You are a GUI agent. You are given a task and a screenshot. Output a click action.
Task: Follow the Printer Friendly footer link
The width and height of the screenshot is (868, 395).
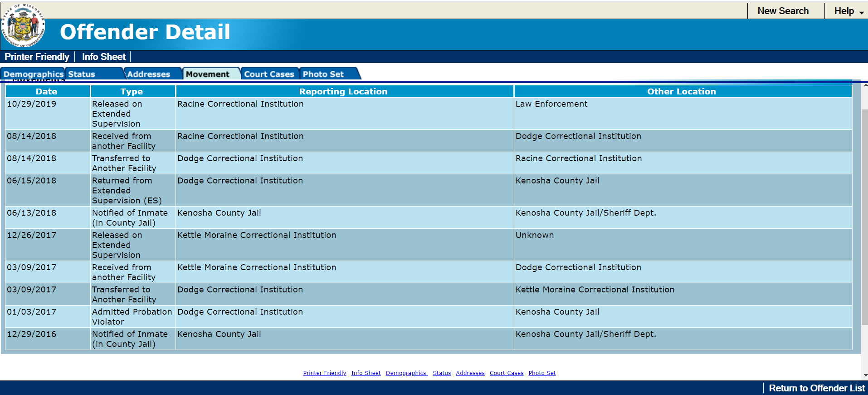pos(325,373)
